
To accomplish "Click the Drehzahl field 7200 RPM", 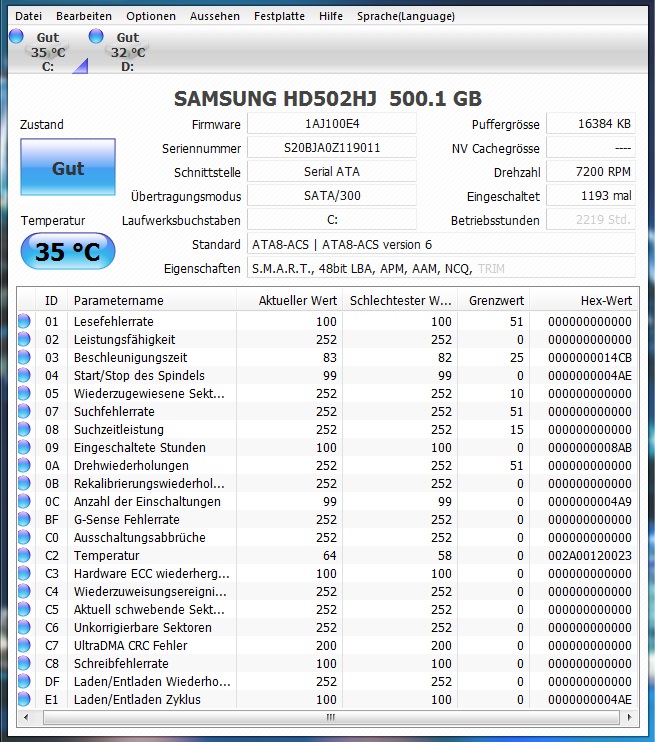I will coord(591,172).
